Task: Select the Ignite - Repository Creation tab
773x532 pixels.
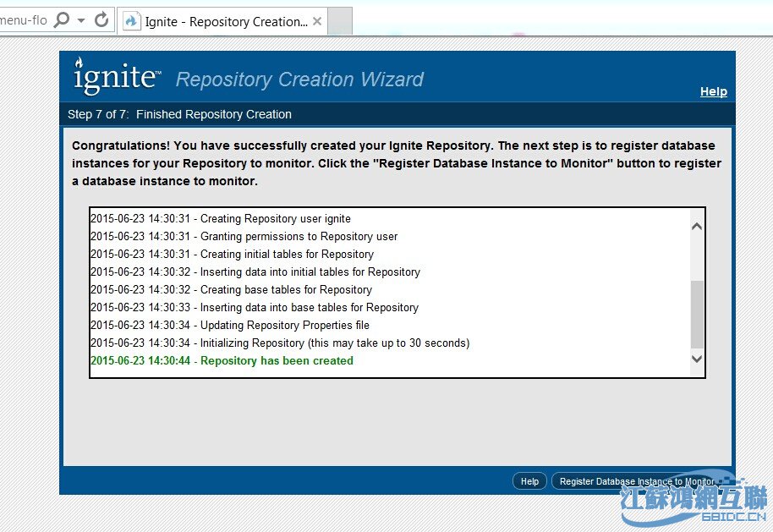Action: click(x=222, y=21)
